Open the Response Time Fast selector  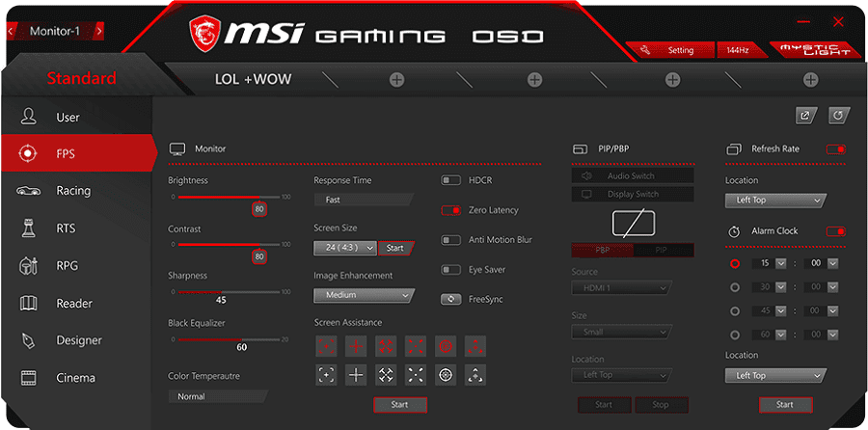(364, 200)
